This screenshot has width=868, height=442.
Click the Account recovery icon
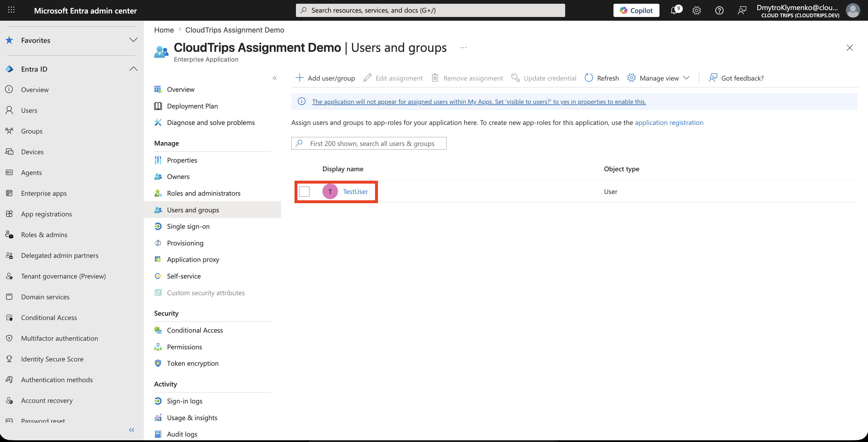click(x=9, y=400)
